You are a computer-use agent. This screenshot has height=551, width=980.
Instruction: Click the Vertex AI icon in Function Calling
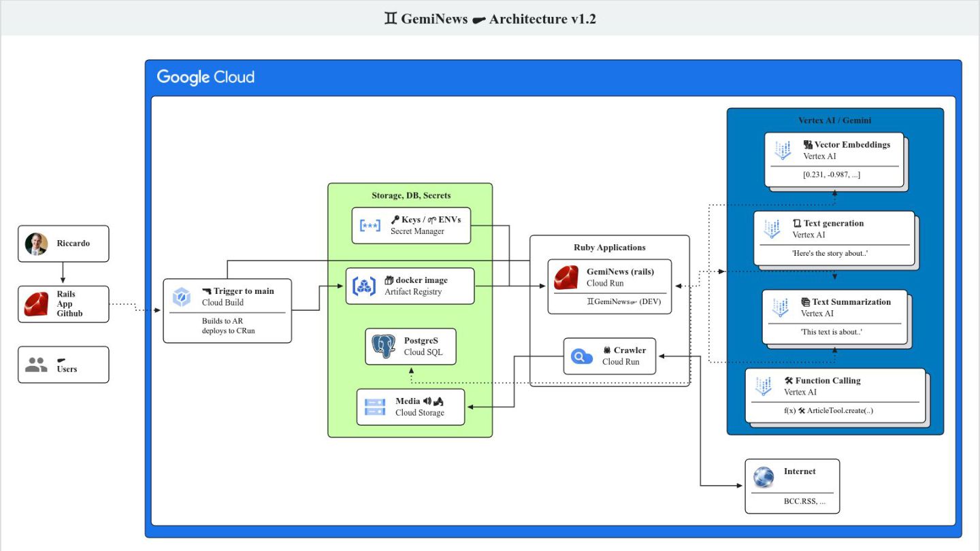tap(764, 386)
